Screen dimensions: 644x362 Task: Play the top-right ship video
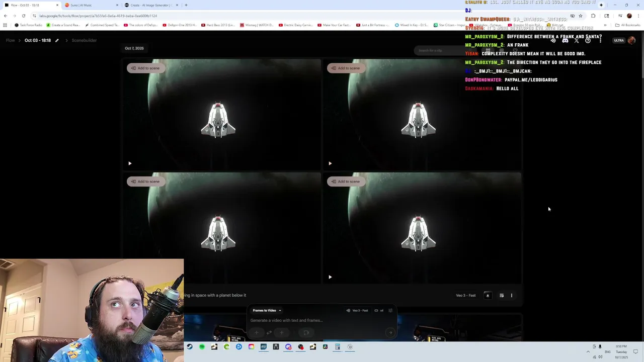330,163
